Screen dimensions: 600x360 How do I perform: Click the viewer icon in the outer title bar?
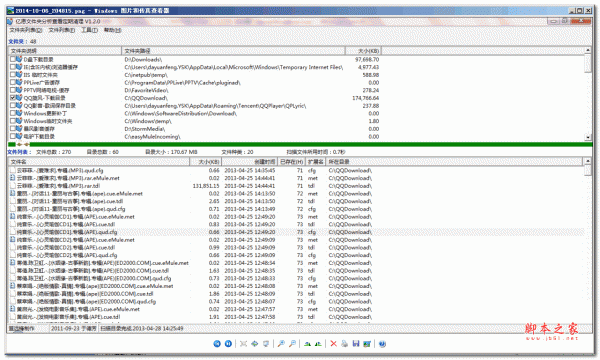[x=10, y=11]
